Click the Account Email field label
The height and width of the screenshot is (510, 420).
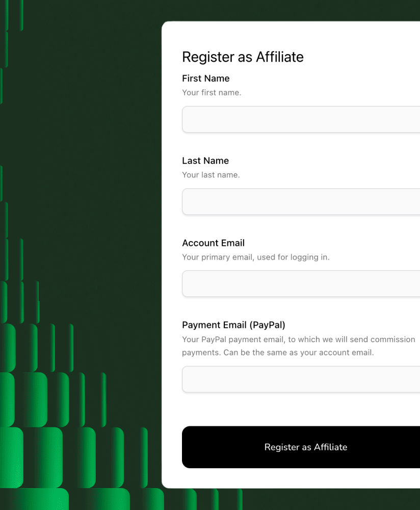click(213, 243)
